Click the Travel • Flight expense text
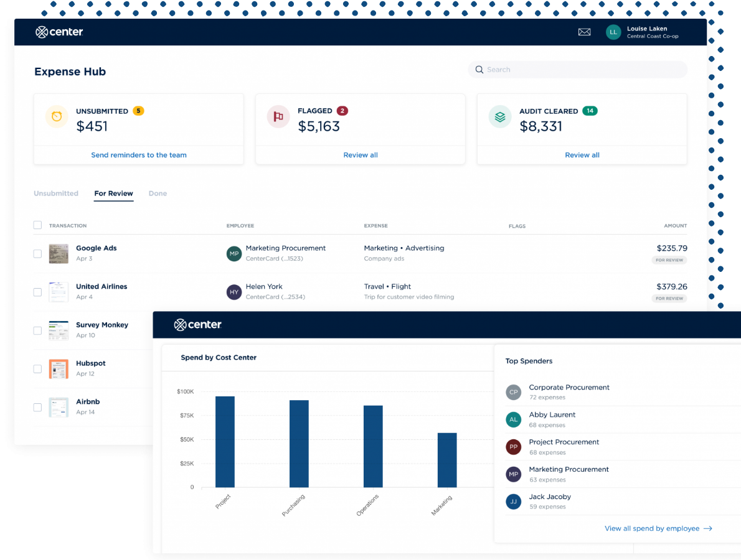 [387, 286]
